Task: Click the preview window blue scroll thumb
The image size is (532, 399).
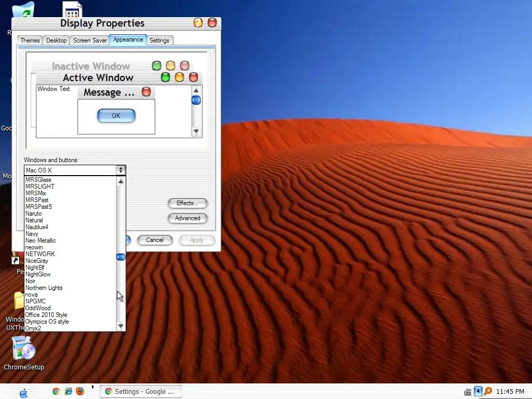Action: pos(196,100)
